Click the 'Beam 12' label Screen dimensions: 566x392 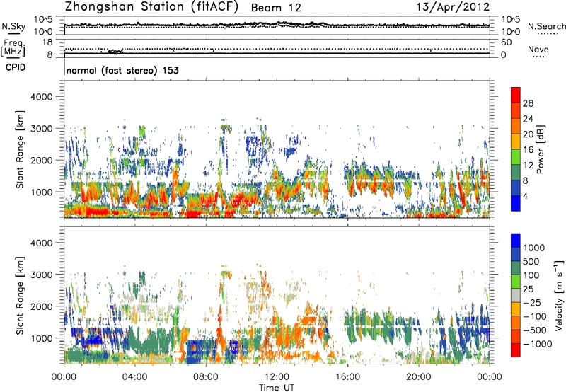click(x=276, y=8)
